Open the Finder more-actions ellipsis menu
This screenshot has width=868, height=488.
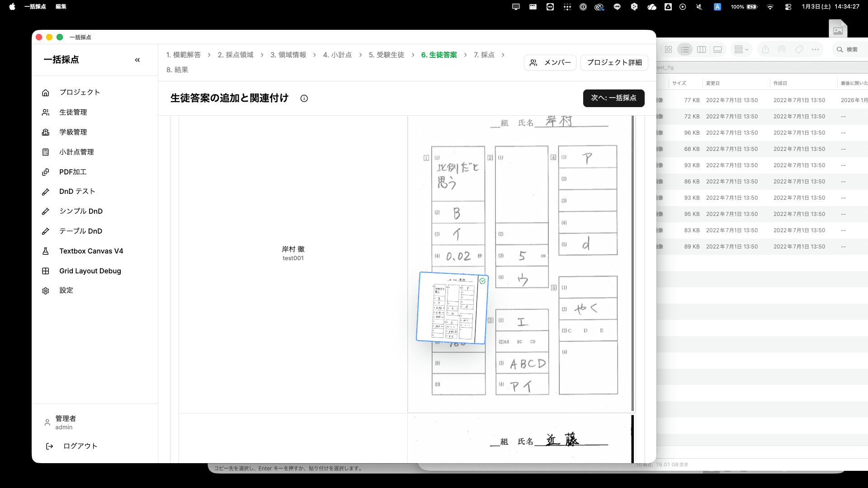(816, 49)
